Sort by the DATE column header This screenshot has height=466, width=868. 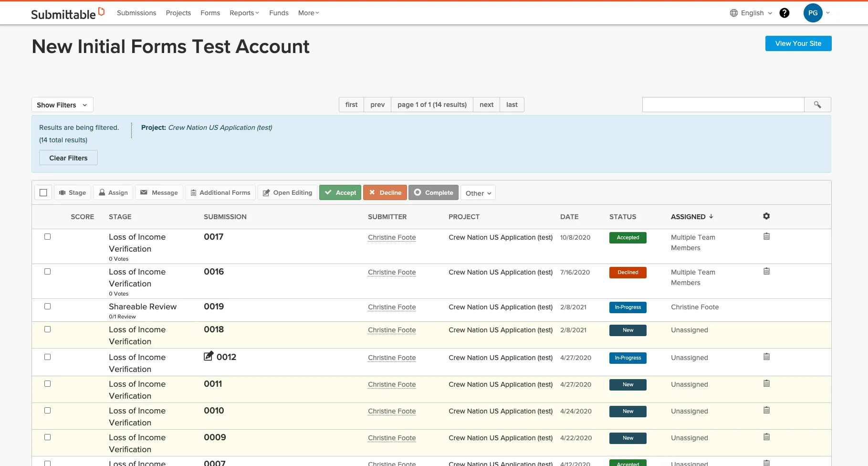[x=569, y=217]
